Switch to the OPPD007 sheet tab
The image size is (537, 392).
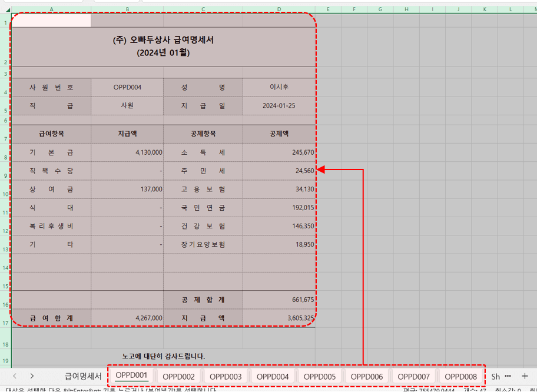[x=413, y=377]
